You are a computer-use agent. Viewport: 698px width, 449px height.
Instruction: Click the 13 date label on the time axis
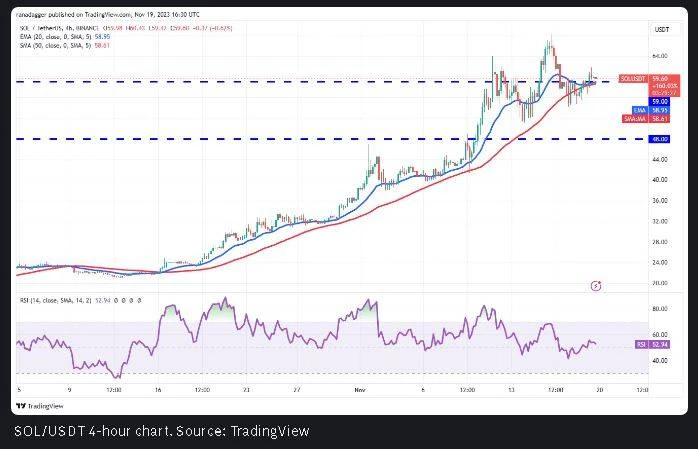(x=511, y=390)
